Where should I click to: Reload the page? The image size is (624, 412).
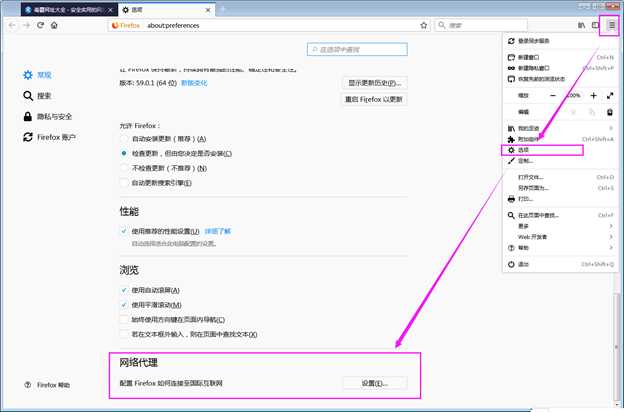coord(40,25)
